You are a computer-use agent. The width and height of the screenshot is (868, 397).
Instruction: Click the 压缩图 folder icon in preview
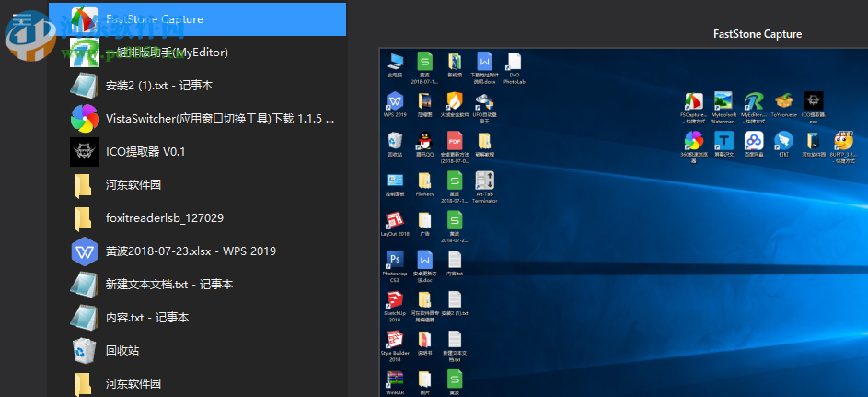[424, 100]
